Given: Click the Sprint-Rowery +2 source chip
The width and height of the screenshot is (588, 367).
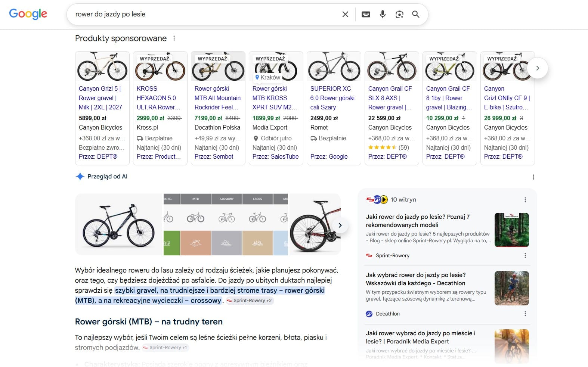Looking at the screenshot, I should (250, 301).
